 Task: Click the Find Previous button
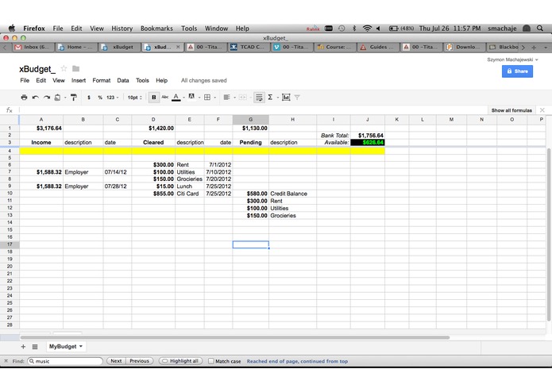click(140, 361)
